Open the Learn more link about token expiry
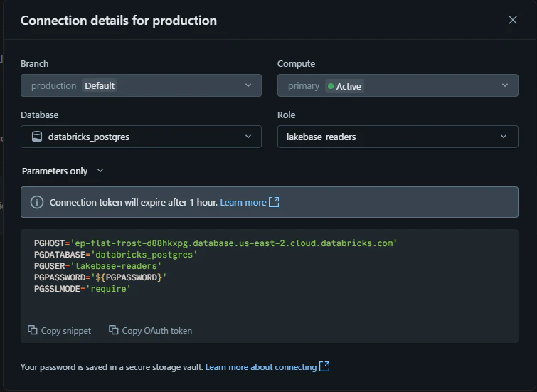The height and width of the screenshot is (392, 537). [243, 202]
